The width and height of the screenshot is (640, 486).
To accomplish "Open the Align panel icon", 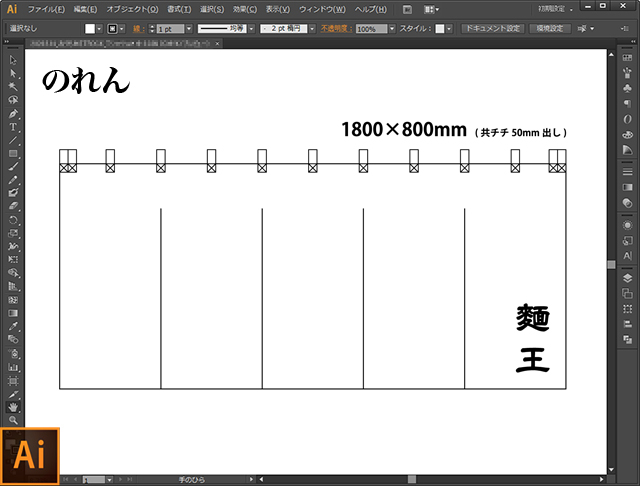I will tap(627, 324).
